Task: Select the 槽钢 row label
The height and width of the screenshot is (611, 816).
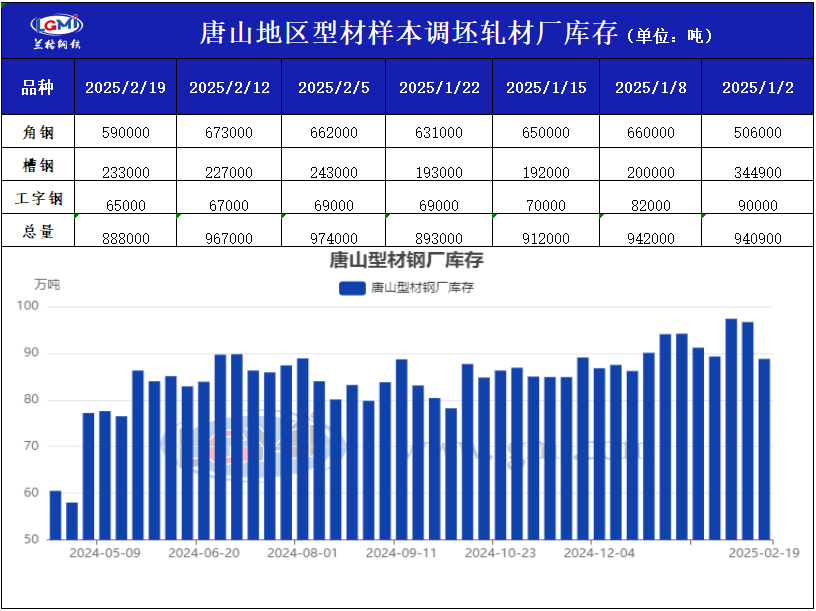Action: tap(37, 165)
